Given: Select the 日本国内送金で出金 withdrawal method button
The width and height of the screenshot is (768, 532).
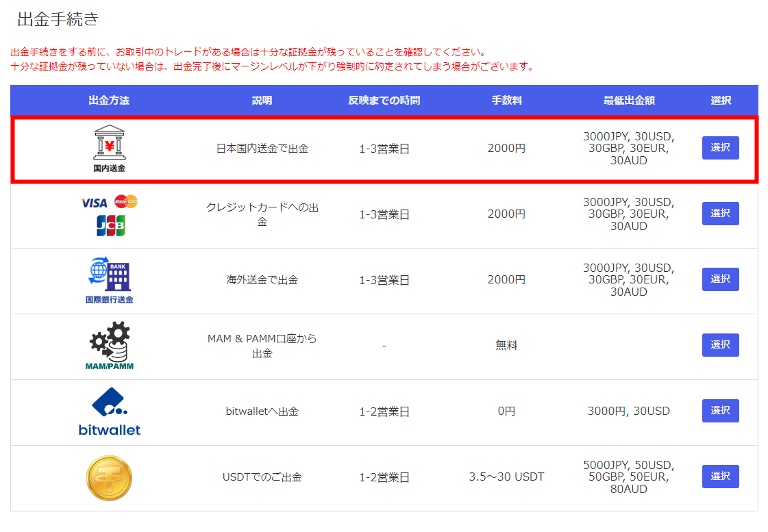Looking at the screenshot, I should coord(720,148).
